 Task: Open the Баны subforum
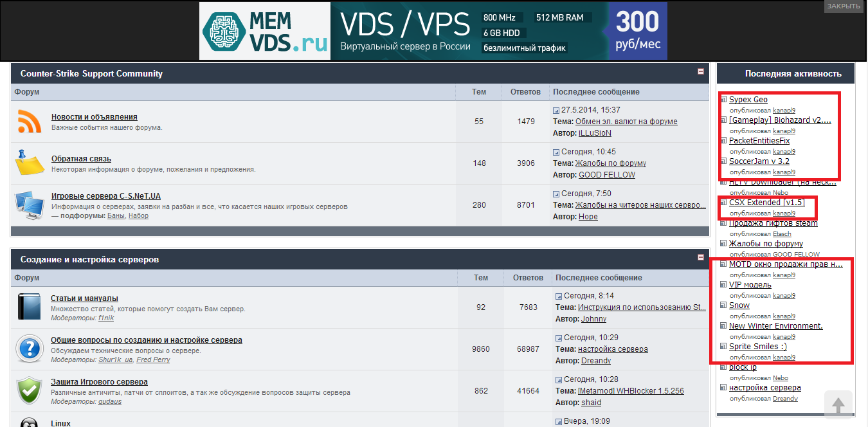tap(116, 216)
